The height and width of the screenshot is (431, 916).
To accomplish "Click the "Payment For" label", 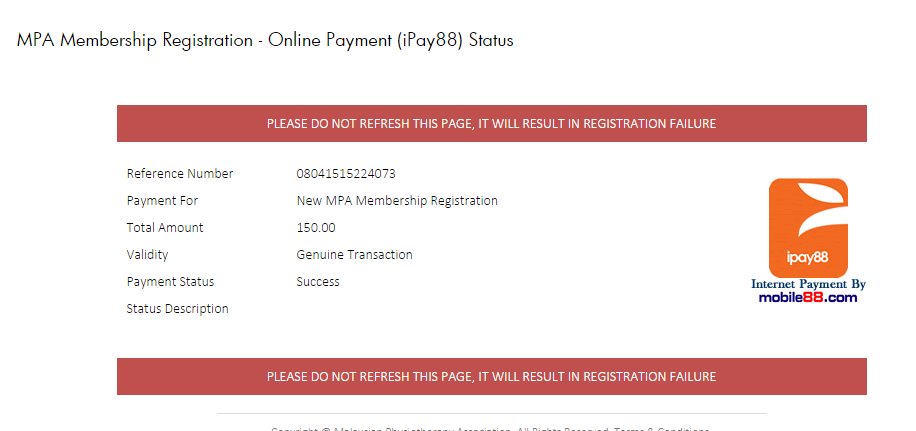I will click(163, 201).
